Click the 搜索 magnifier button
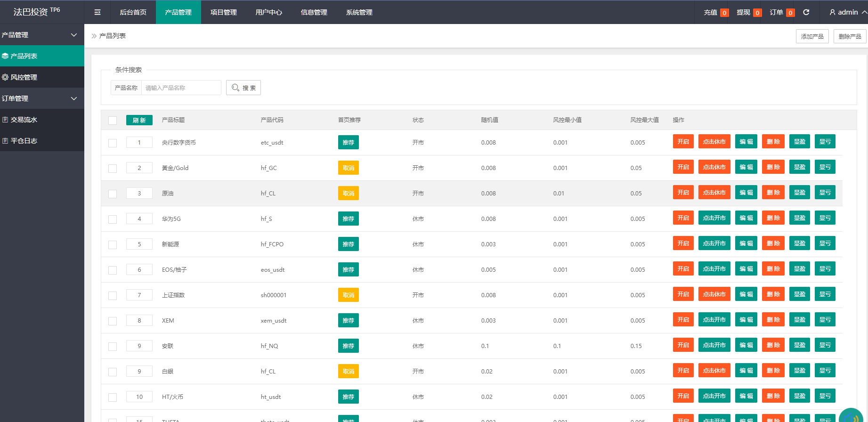 [243, 88]
